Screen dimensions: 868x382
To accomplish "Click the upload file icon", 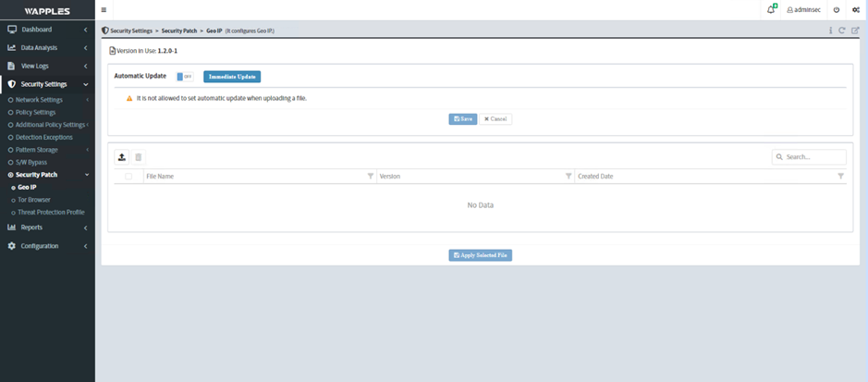I will (121, 157).
